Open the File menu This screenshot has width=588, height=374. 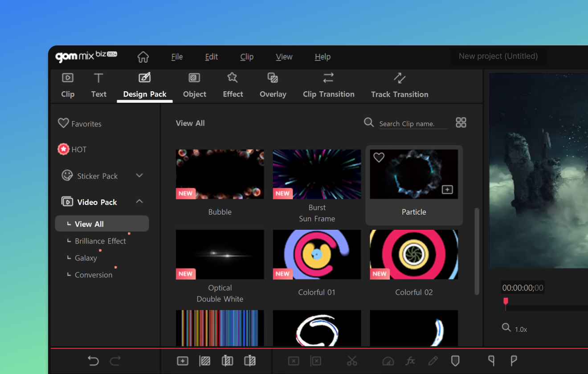tap(177, 57)
